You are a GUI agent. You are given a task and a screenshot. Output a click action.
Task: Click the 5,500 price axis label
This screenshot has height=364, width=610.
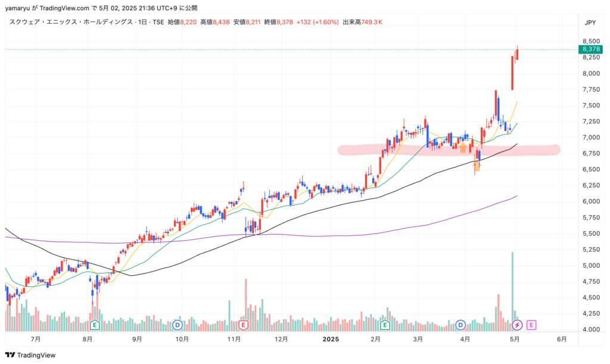point(591,234)
